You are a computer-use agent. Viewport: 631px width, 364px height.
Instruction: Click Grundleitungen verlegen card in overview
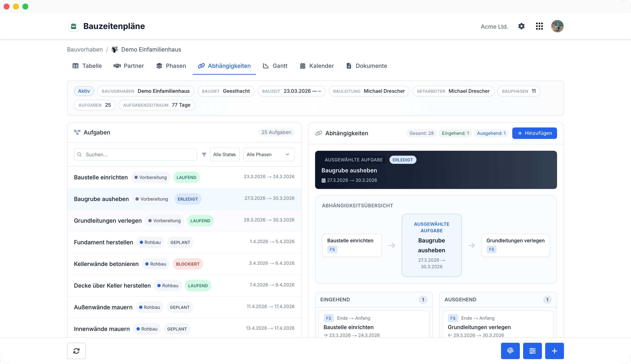pos(516,245)
